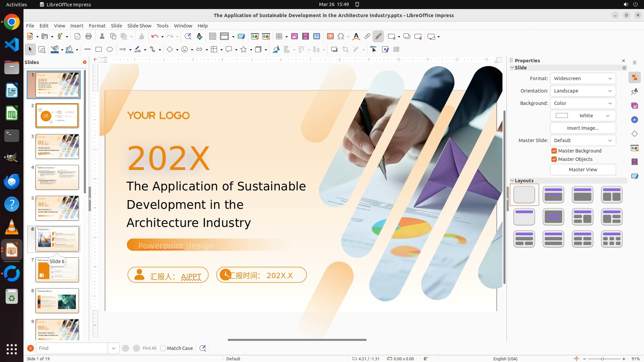Viewport: 644px width, 362px height.
Task: Select slide 8 thumbnail
Action: [57, 301]
